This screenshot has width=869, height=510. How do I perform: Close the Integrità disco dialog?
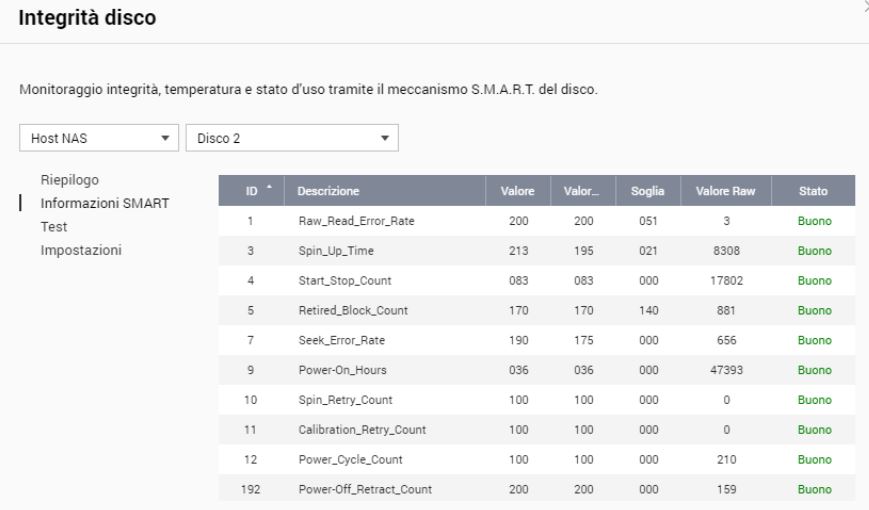coord(865,6)
